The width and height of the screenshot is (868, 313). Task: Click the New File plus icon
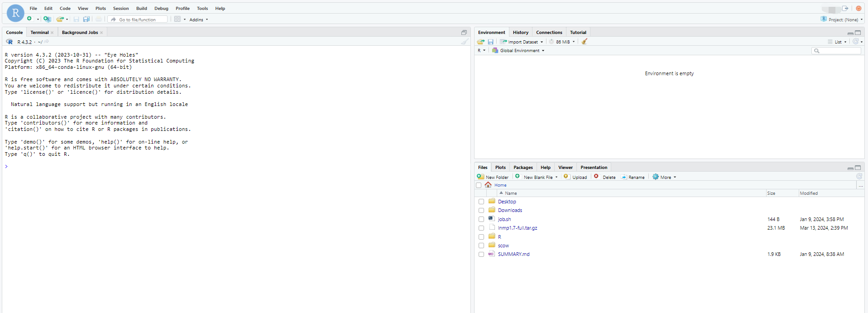coord(29,19)
